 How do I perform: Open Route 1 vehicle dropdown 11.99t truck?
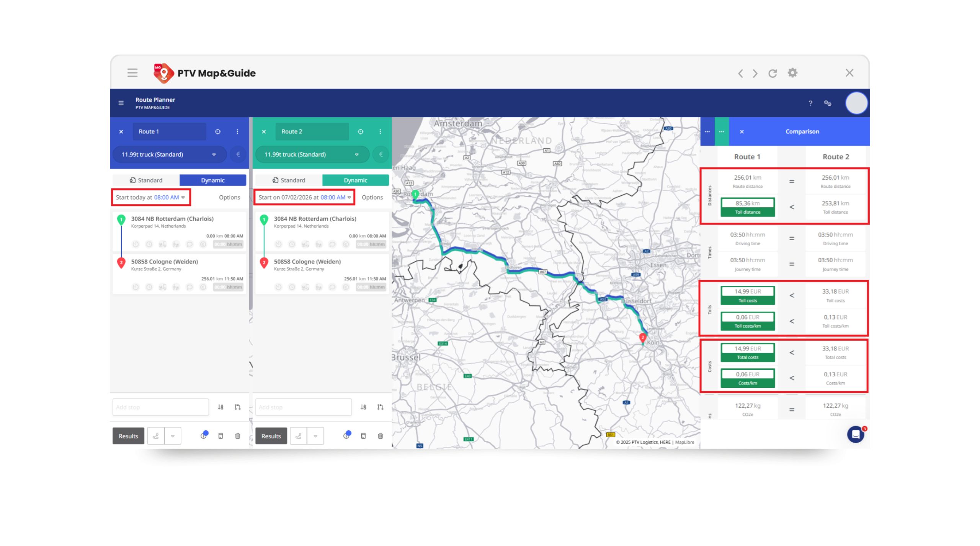(169, 154)
